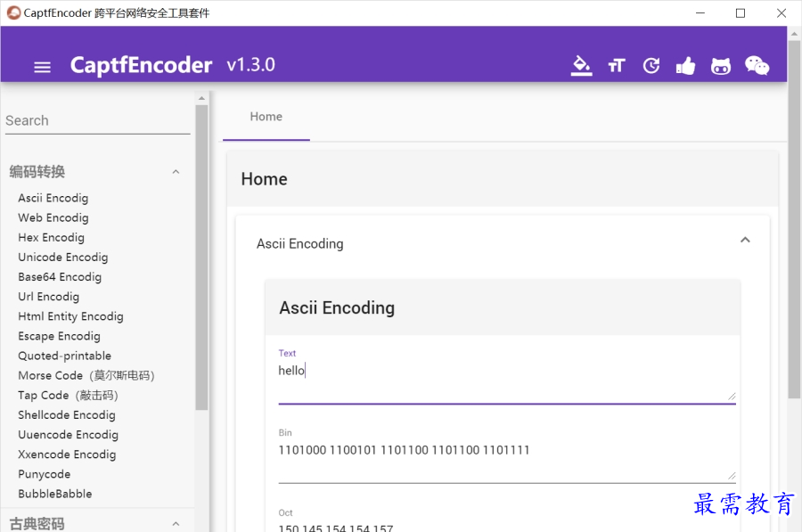Open Quoted-printable in sidebar

[x=64, y=356]
